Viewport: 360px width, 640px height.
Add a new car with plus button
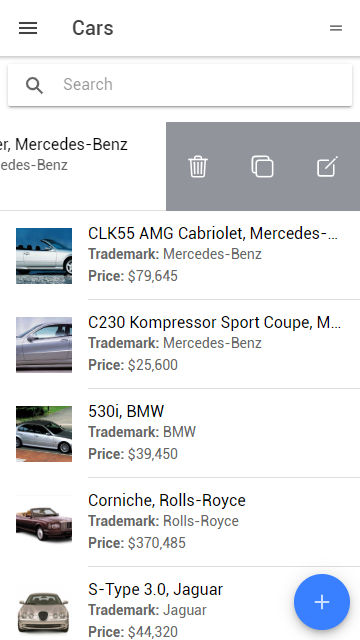coord(322,602)
